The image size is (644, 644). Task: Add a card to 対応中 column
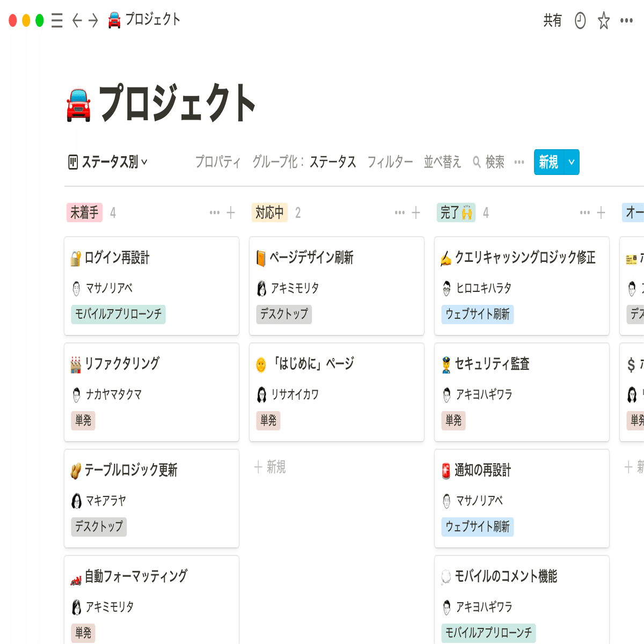tap(416, 213)
